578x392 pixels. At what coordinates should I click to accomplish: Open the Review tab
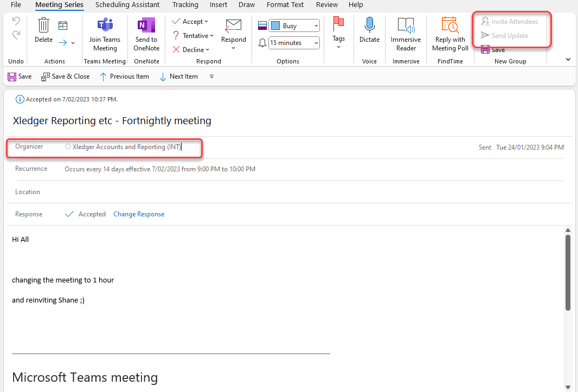click(326, 5)
